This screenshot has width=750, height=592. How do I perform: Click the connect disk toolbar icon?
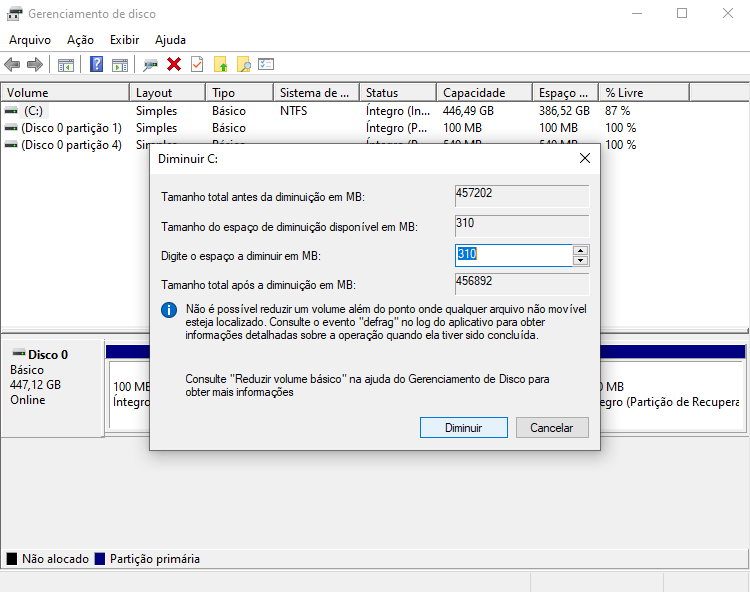(151, 64)
